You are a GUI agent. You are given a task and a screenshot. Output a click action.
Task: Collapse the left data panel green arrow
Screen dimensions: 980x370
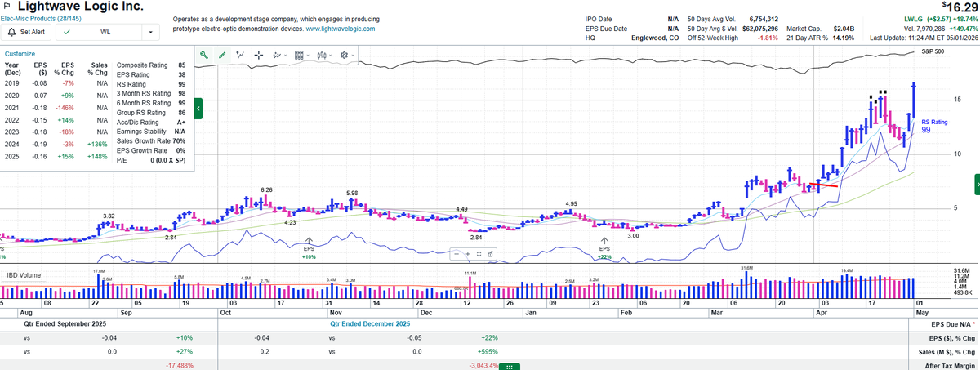point(198,109)
